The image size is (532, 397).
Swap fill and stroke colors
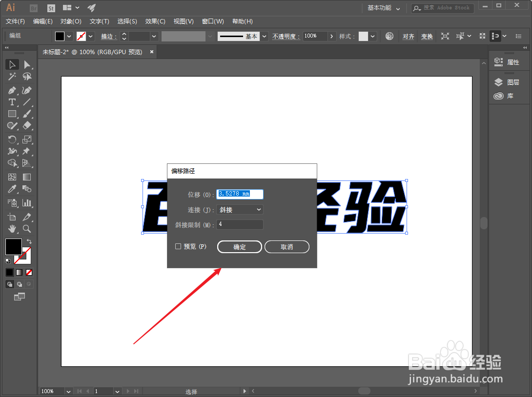click(x=29, y=241)
